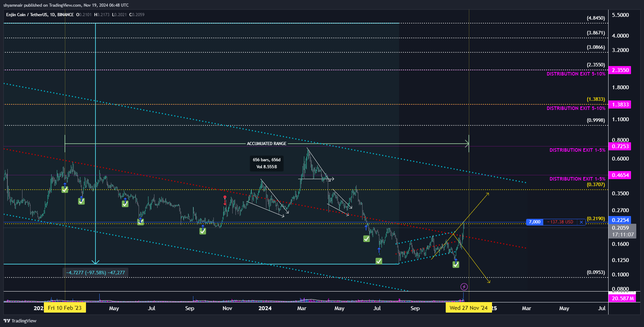Click the 3.2000 price axis value

[x=620, y=50]
